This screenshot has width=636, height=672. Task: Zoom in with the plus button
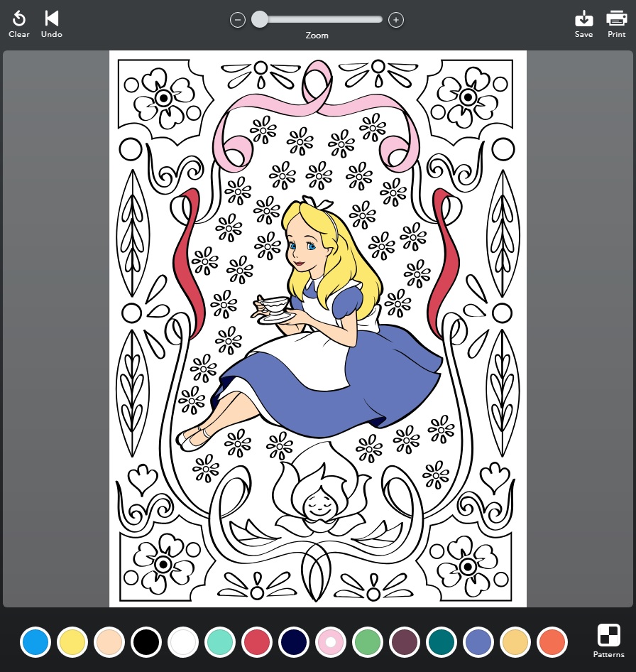coord(396,20)
